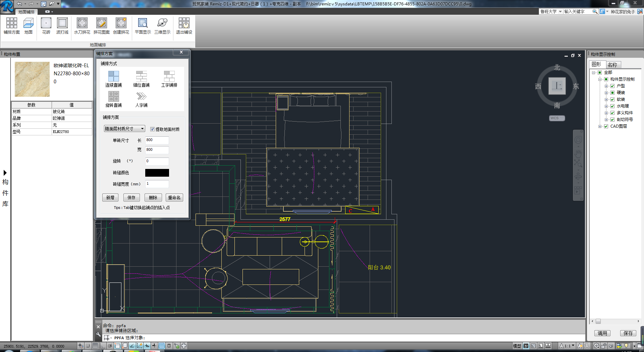Click the WCS coordinate system label
The image size is (644, 352).
point(557,118)
